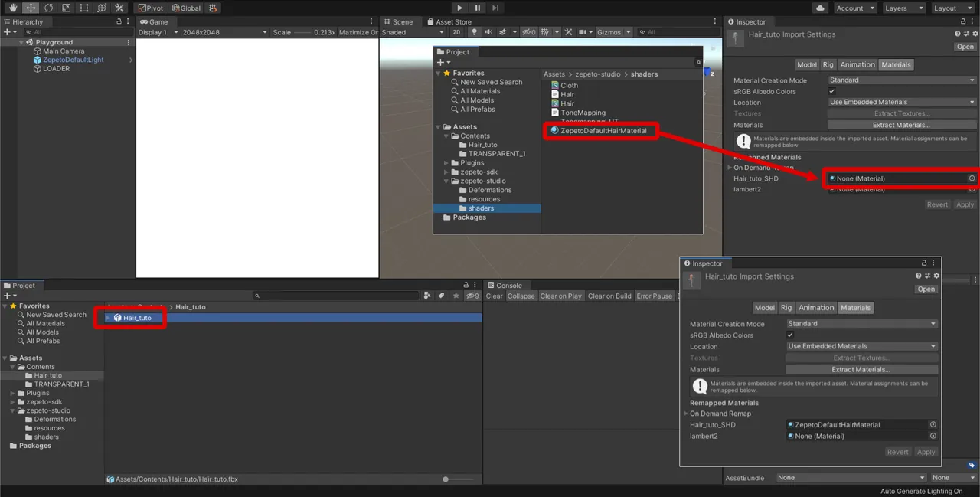Switch to the Asset Store tab

pos(453,22)
